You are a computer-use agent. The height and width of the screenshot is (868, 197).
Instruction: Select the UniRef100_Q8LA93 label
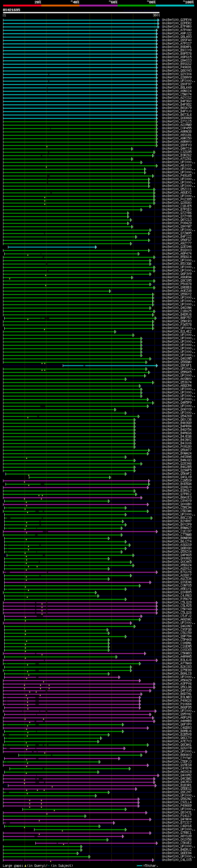pyautogui.click(x=177, y=37)
